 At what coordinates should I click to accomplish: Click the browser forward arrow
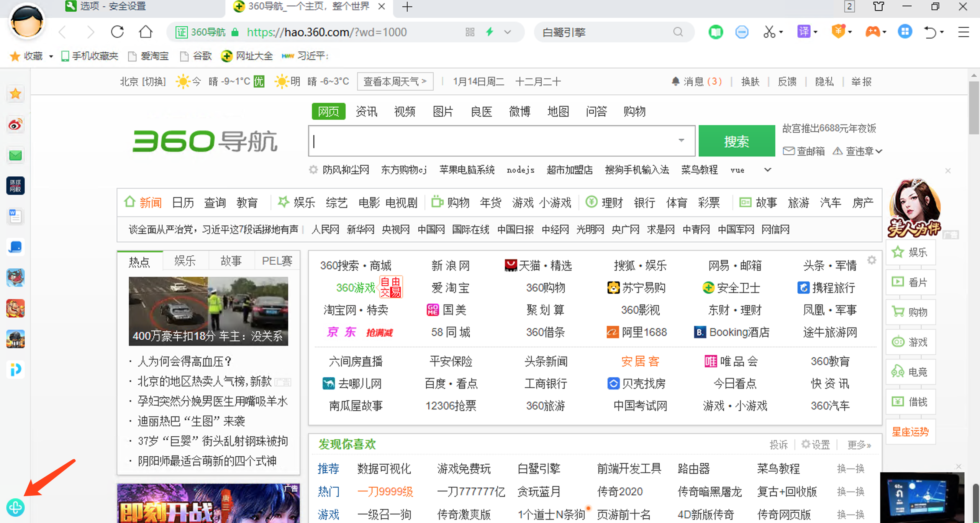point(90,32)
